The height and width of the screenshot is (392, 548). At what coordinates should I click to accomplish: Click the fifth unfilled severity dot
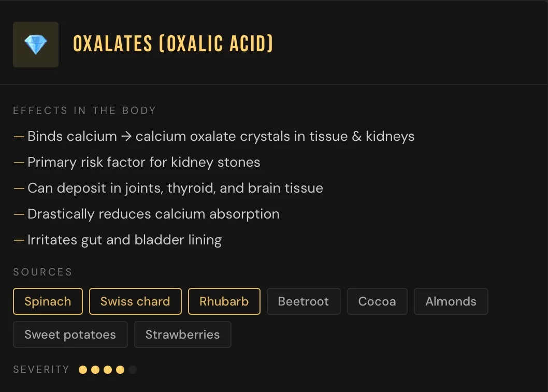(133, 370)
